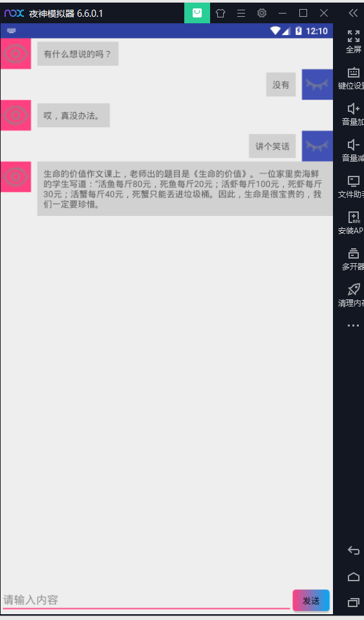Viewport: 364px width, 620px height.
Task: Tap the Android home button
Action: tap(353, 577)
